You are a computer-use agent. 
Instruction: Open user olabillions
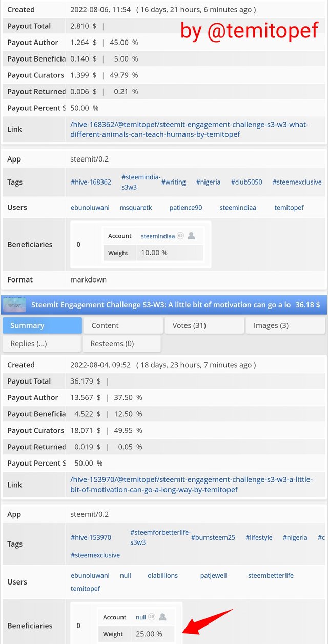point(162,575)
